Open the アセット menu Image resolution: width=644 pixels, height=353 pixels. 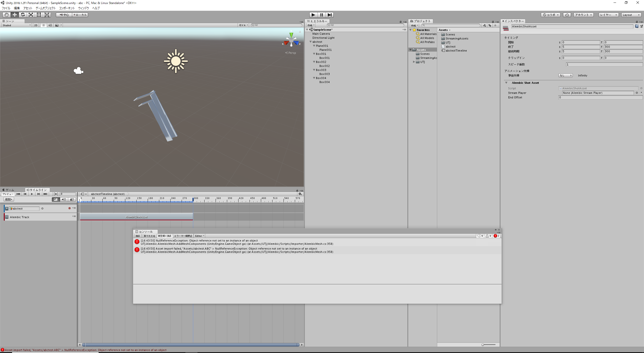click(28, 8)
